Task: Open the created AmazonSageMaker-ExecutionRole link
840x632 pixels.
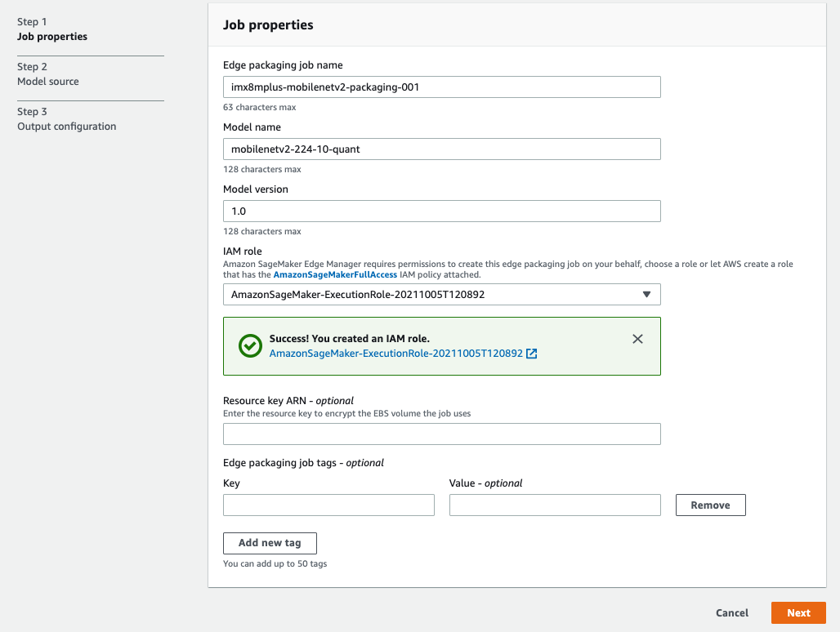Action: [395, 354]
